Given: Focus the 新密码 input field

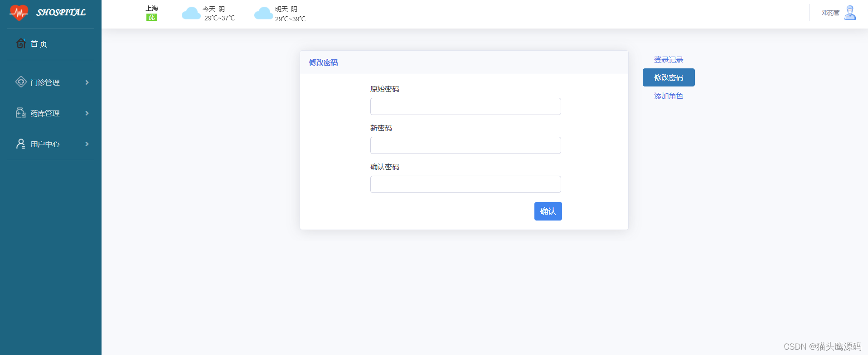Looking at the screenshot, I should point(466,145).
